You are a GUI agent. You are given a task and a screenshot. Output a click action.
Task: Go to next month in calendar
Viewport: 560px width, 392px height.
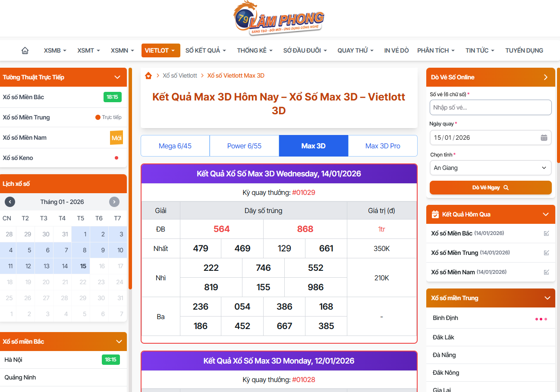[x=114, y=202]
